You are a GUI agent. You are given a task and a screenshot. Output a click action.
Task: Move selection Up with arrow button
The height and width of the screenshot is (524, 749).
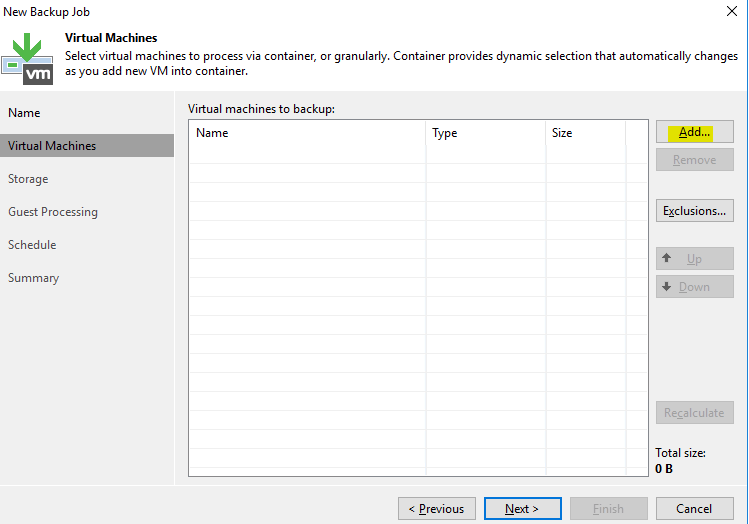694,259
